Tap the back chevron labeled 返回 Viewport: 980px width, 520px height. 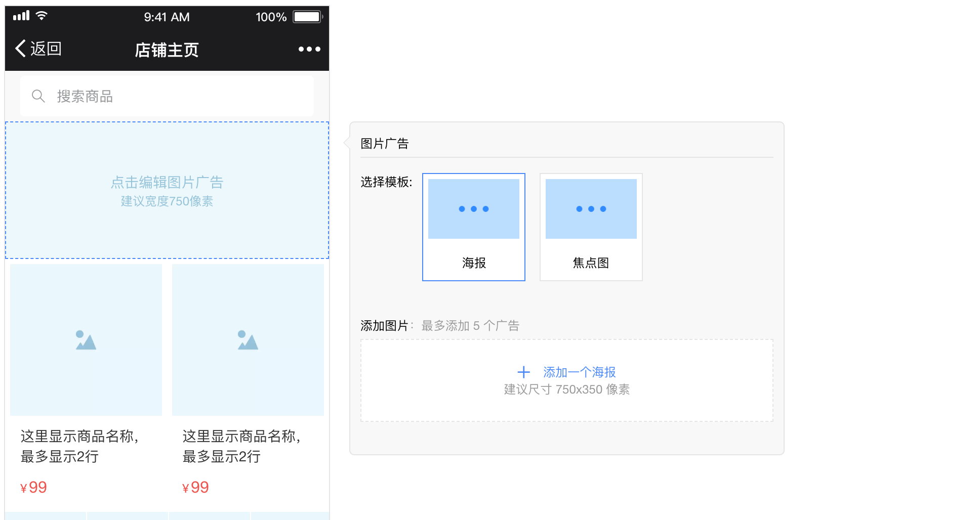click(38, 49)
